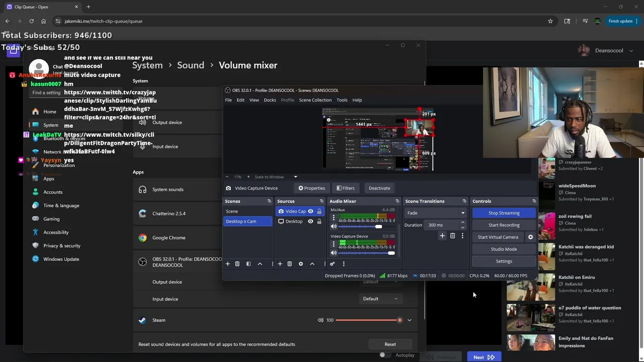Mute the Mic/Aux channel speaker
This screenshot has height=362, width=644.
pos(334,227)
